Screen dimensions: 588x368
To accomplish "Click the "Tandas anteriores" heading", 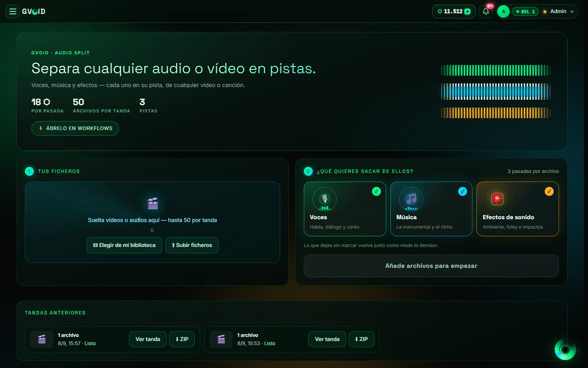I will coord(55,313).
